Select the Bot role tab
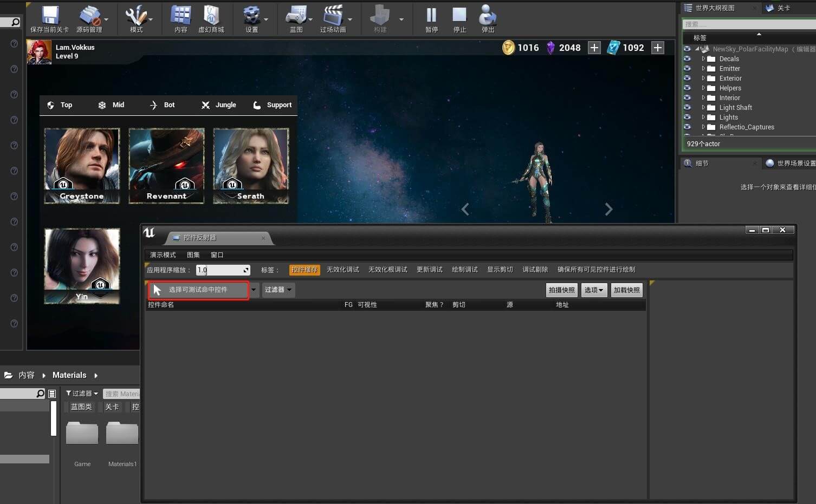Image resolution: width=816 pixels, height=504 pixels. coord(161,105)
